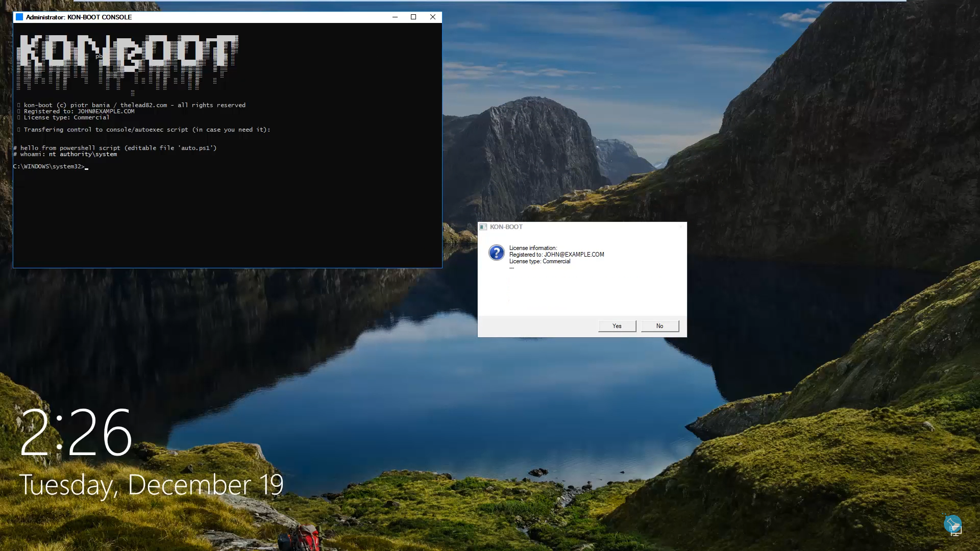Click the No button in KON-BOOT dialog

[x=659, y=326]
